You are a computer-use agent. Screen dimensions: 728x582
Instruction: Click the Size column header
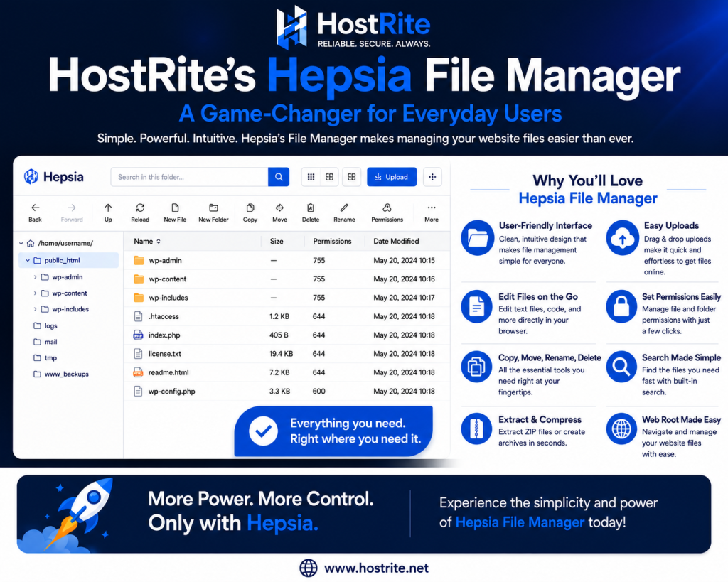[277, 242]
